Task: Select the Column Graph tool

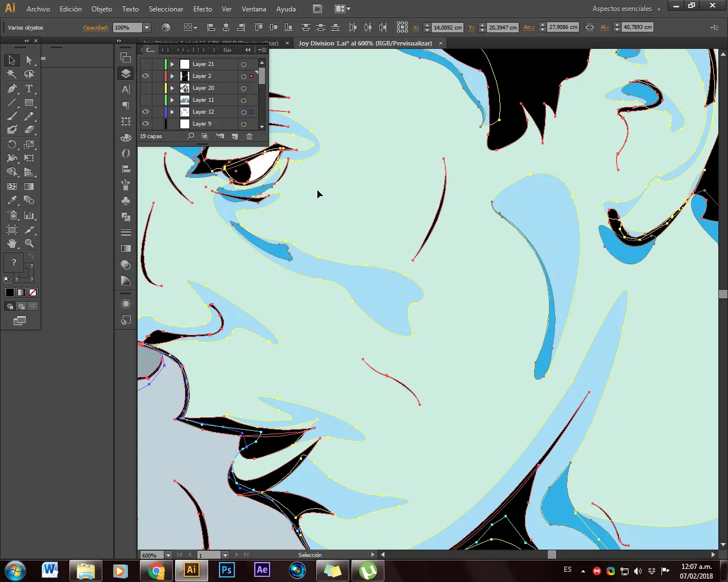Action: click(30, 215)
